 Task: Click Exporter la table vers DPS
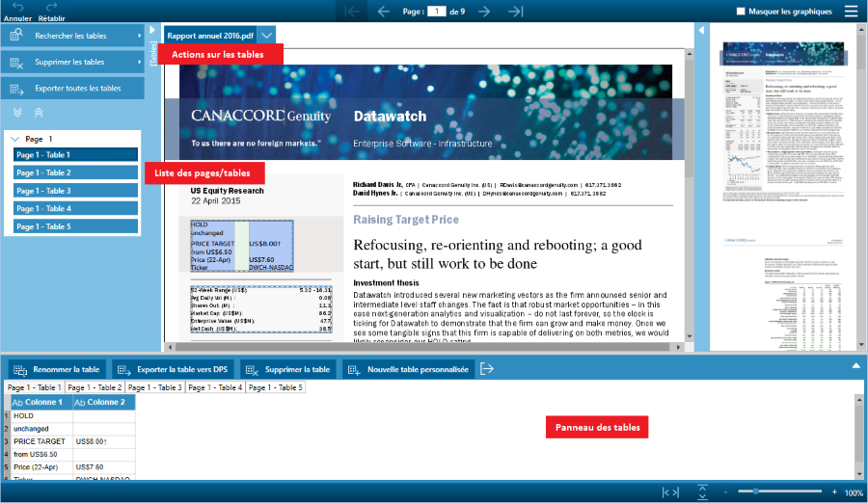tap(173, 370)
